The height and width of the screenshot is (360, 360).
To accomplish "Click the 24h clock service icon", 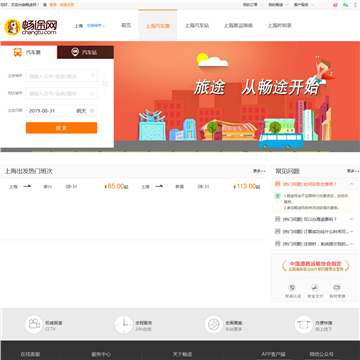I will 124,324.
